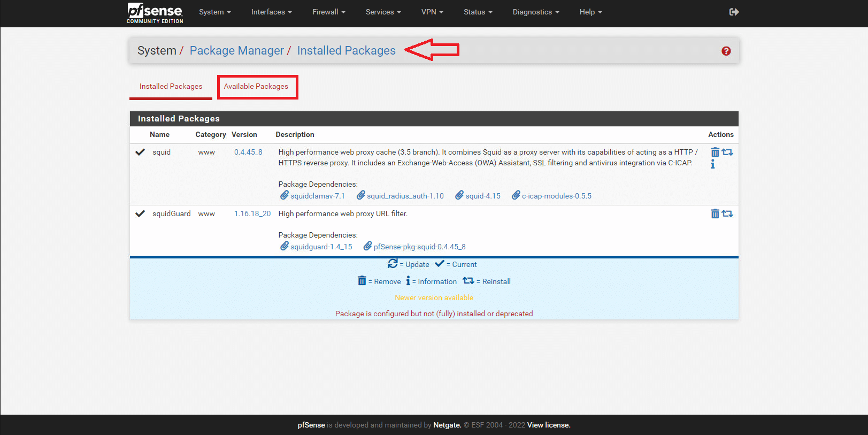This screenshot has height=435, width=868.
Task: Click the Actions column header
Action: 721,134
